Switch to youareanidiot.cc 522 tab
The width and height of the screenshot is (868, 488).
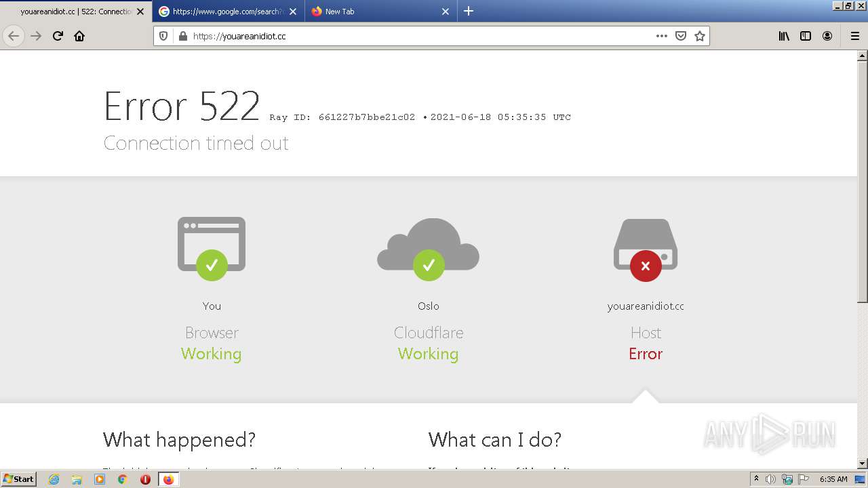click(76, 12)
